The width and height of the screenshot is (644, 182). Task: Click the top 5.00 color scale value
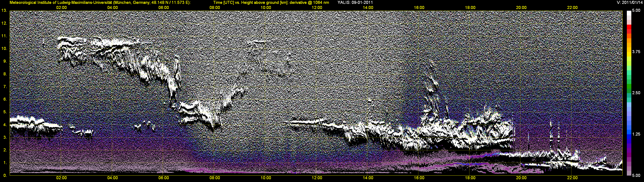(x=636, y=10)
